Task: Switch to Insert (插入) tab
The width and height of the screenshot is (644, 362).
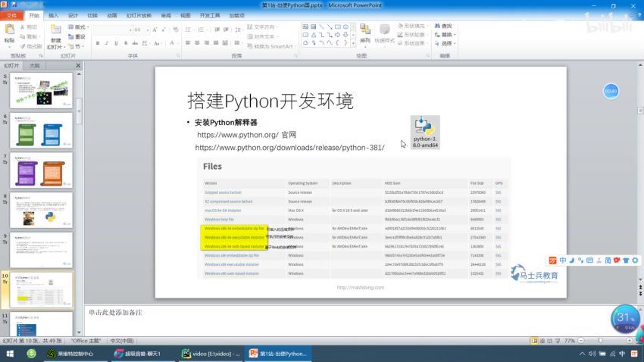Action: (x=53, y=16)
